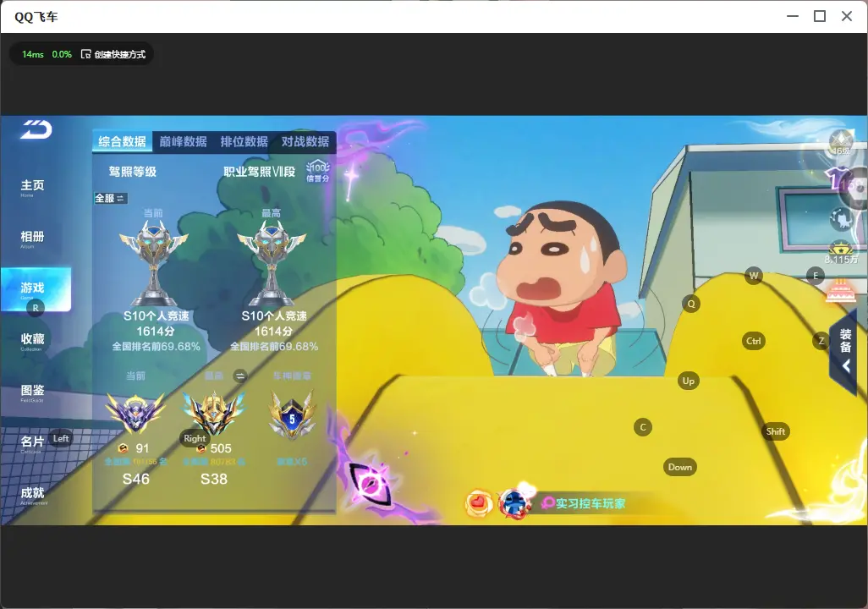The height and width of the screenshot is (609, 868).
Task: Open the 图鉴 field guide section
Action: tap(32, 392)
